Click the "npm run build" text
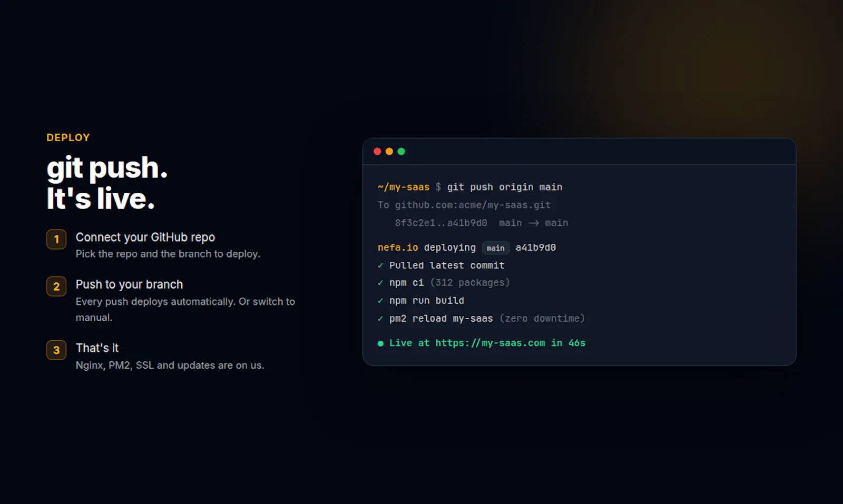 point(427,301)
